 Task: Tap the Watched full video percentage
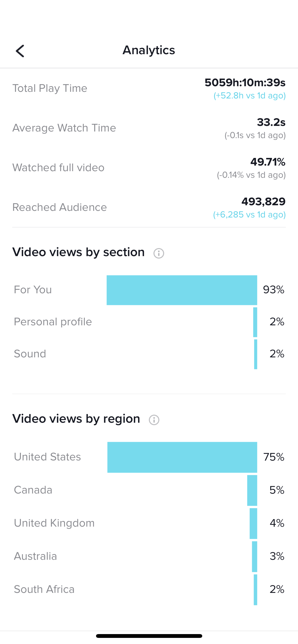pyautogui.click(x=268, y=162)
